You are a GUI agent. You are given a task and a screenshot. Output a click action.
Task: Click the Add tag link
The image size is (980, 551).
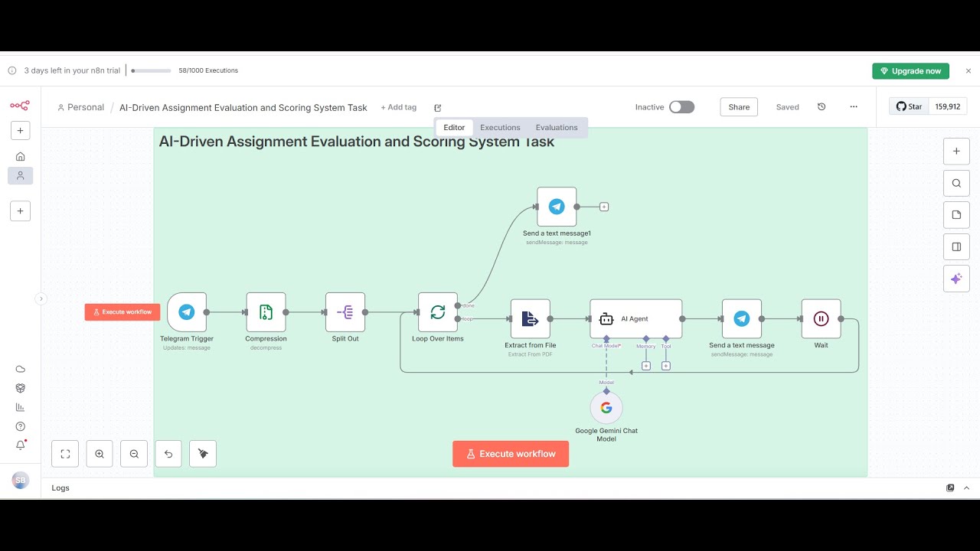click(399, 107)
